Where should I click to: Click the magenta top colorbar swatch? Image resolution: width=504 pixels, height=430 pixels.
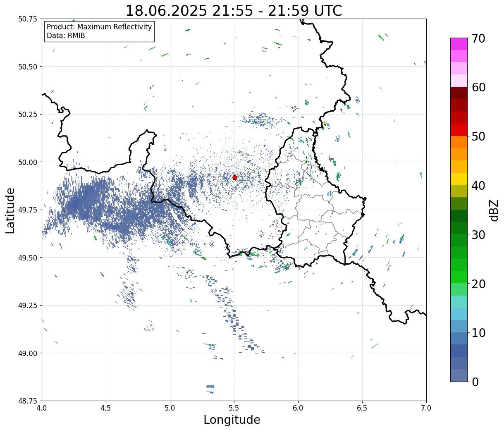[459, 44]
